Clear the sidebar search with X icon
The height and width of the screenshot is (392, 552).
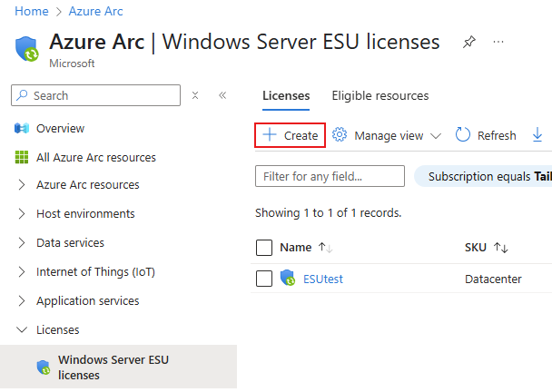click(x=195, y=95)
